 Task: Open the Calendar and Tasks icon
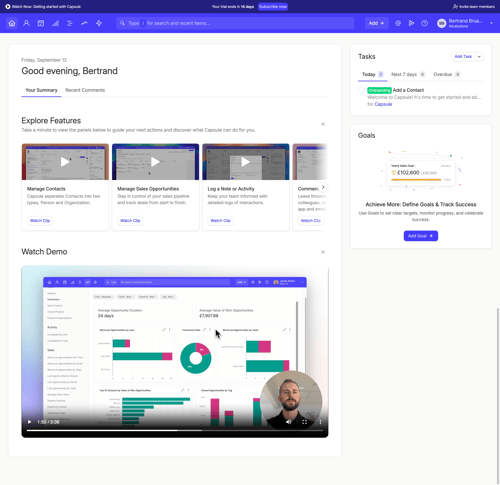[41, 23]
